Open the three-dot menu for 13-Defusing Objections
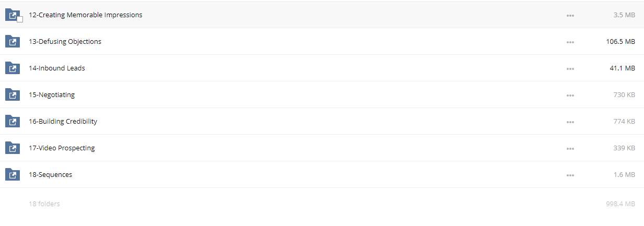This screenshot has width=644, height=226. (570, 42)
